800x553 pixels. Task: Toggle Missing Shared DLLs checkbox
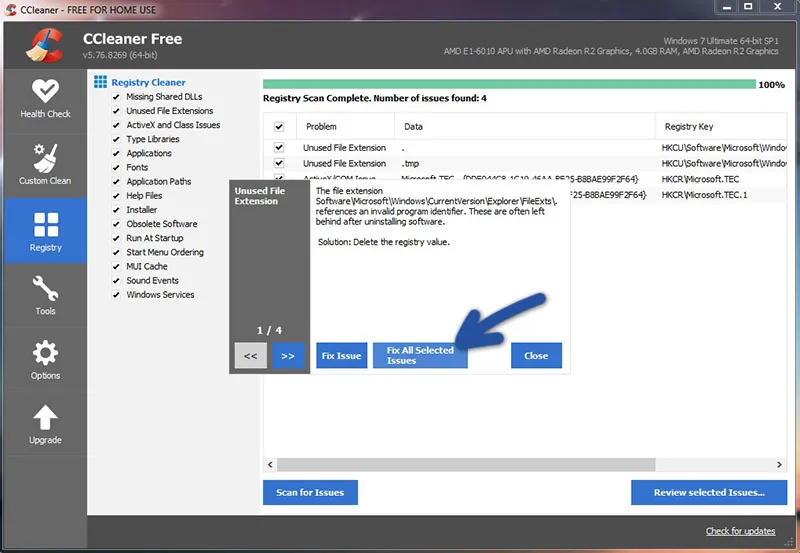point(116,97)
